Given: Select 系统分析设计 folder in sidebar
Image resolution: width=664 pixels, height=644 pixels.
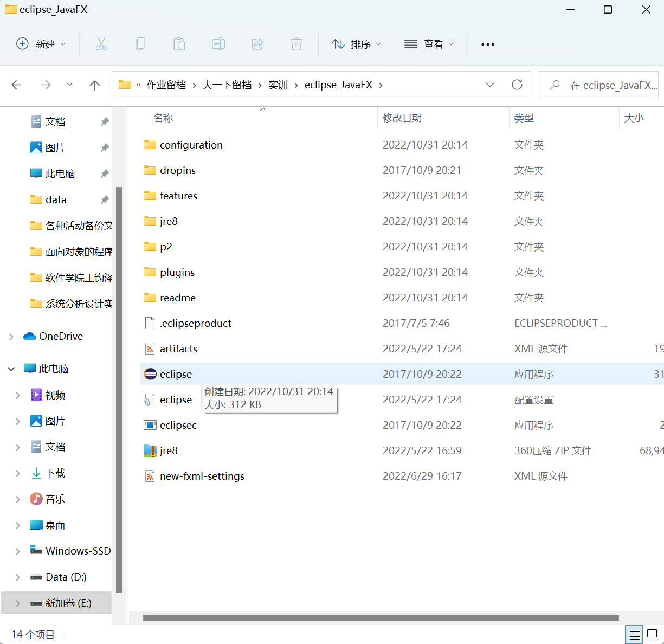Looking at the screenshot, I should (x=70, y=304).
